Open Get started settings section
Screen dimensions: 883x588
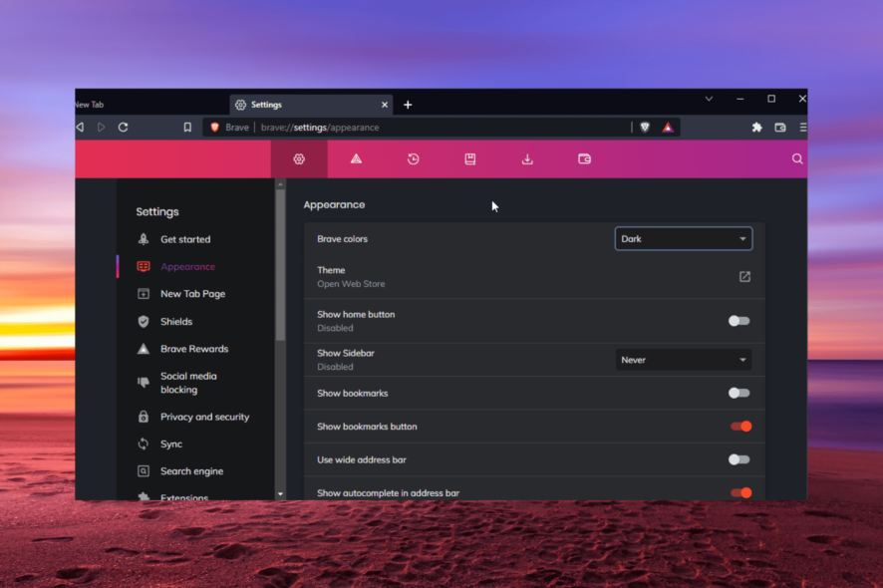click(x=185, y=239)
